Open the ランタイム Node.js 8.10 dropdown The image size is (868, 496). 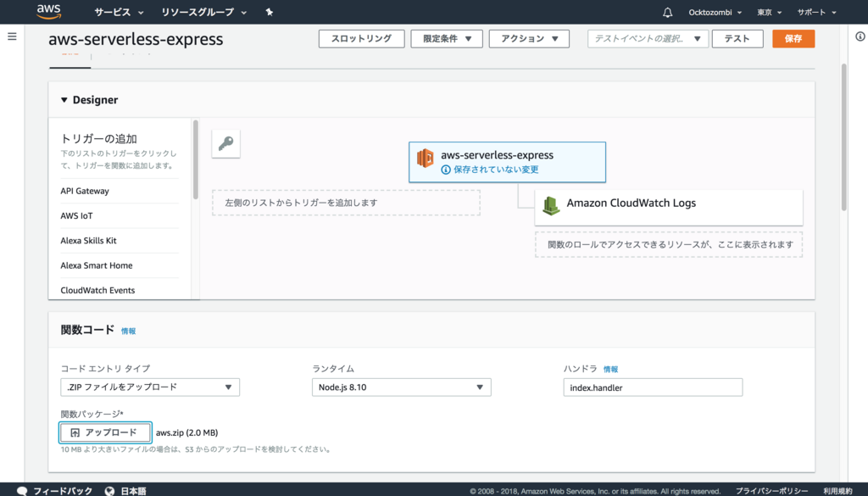(x=401, y=387)
